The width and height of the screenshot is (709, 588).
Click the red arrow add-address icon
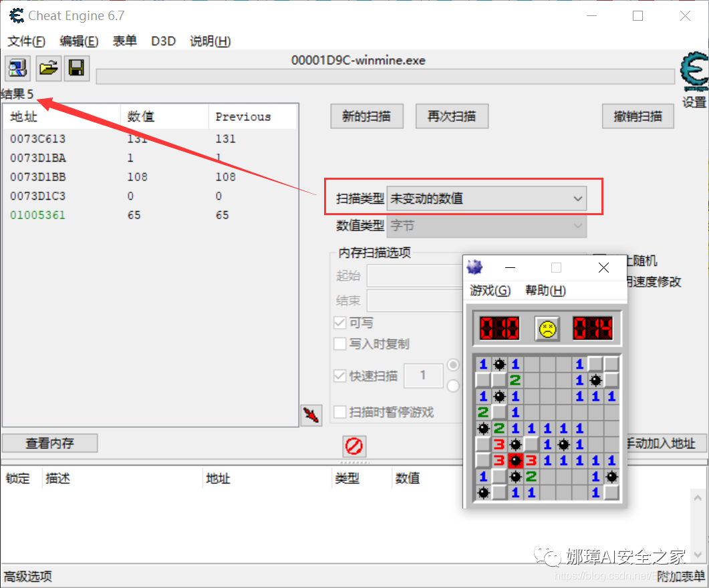311,415
